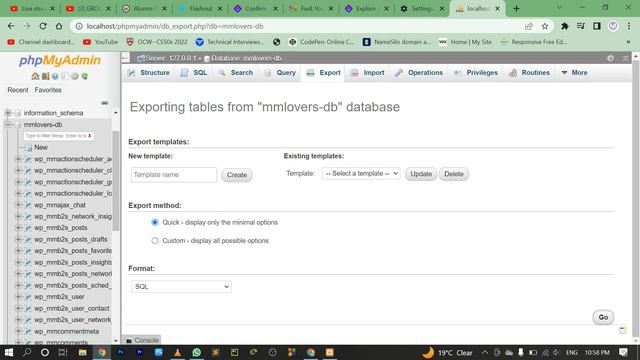This screenshot has width=640, height=360.
Task: Open the Favorites tables link
Action: pos(48,90)
